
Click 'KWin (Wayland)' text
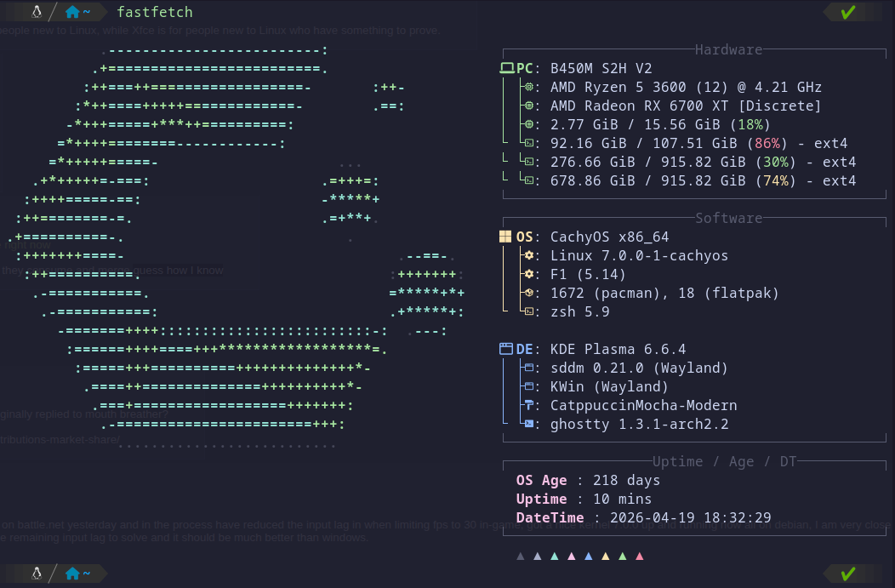(x=609, y=386)
